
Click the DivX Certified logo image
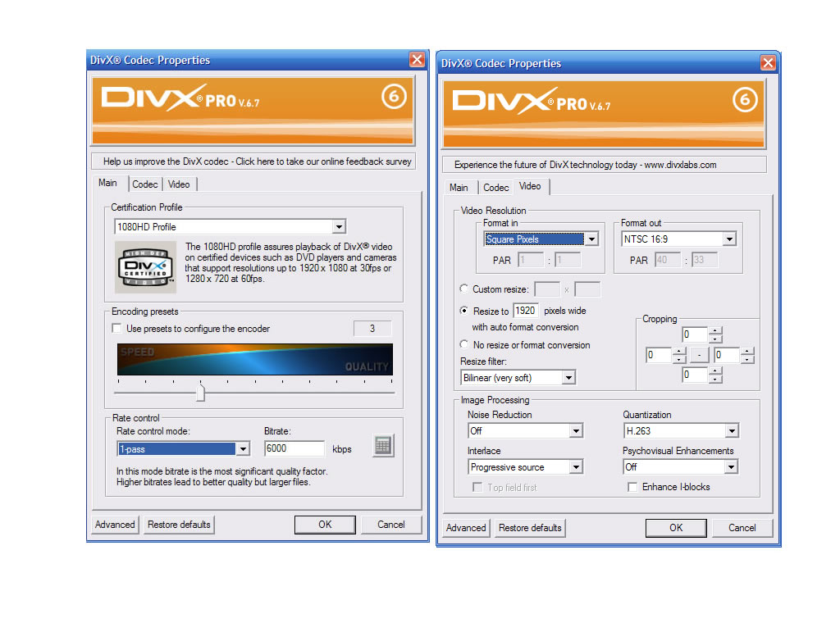coord(146,266)
